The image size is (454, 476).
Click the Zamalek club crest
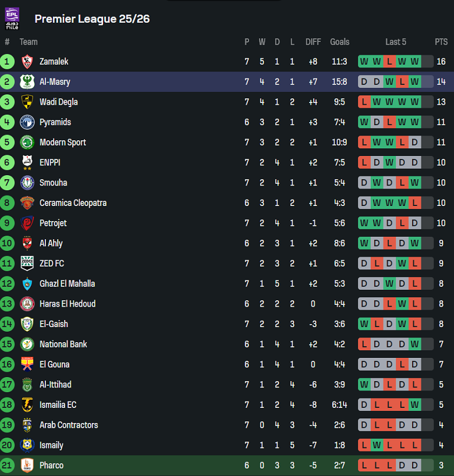[x=27, y=62]
